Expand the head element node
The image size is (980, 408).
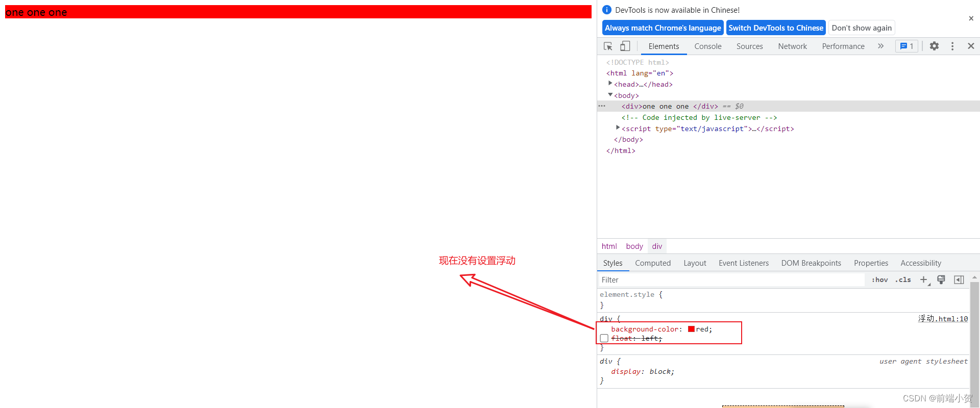[610, 83]
